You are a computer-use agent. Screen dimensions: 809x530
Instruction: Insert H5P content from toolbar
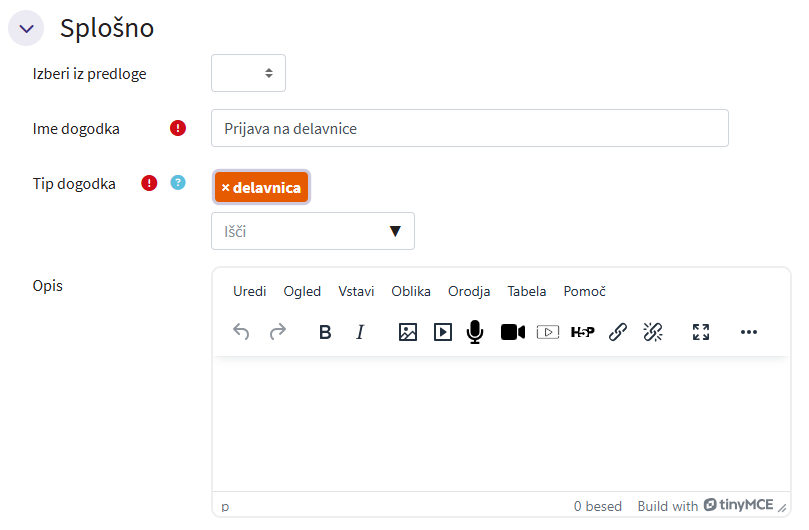tap(582, 332)
